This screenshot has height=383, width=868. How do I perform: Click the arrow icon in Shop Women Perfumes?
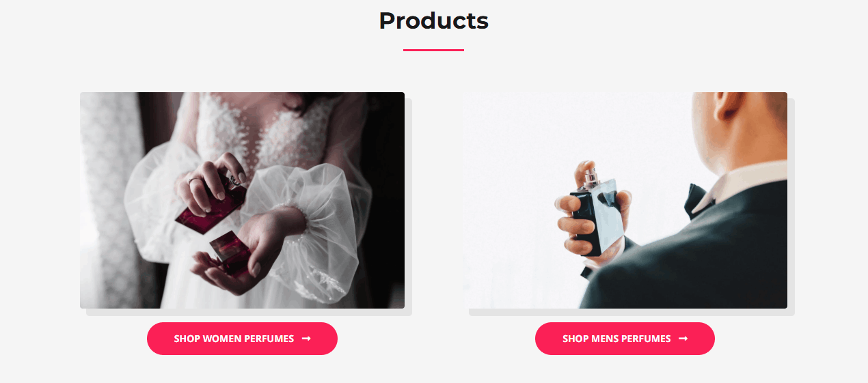(x=306, y=339)
